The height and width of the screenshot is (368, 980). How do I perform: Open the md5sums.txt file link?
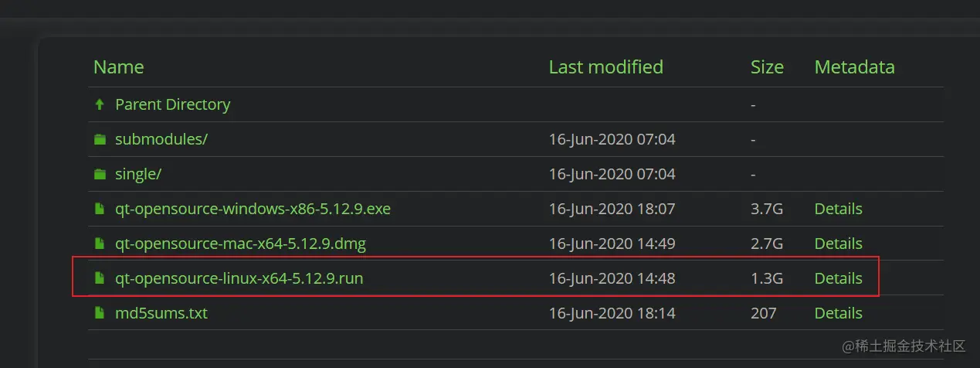coord(161,313)
